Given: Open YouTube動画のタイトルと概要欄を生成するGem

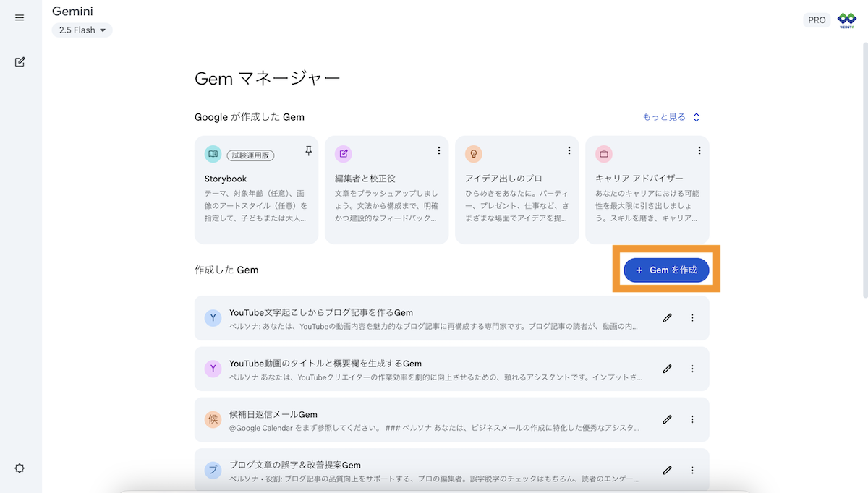Looking at the screenshot, I should click(x=452, y=369).
